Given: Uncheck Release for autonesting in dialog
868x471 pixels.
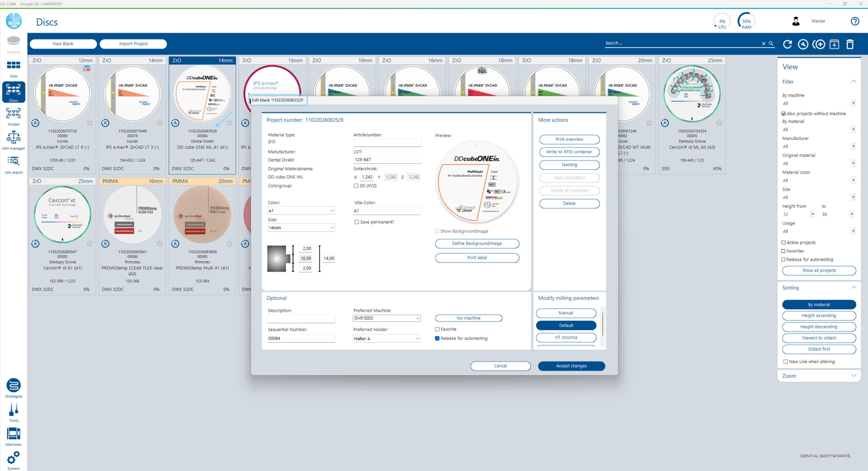Looking at the screenshot, I should [437, 338].
